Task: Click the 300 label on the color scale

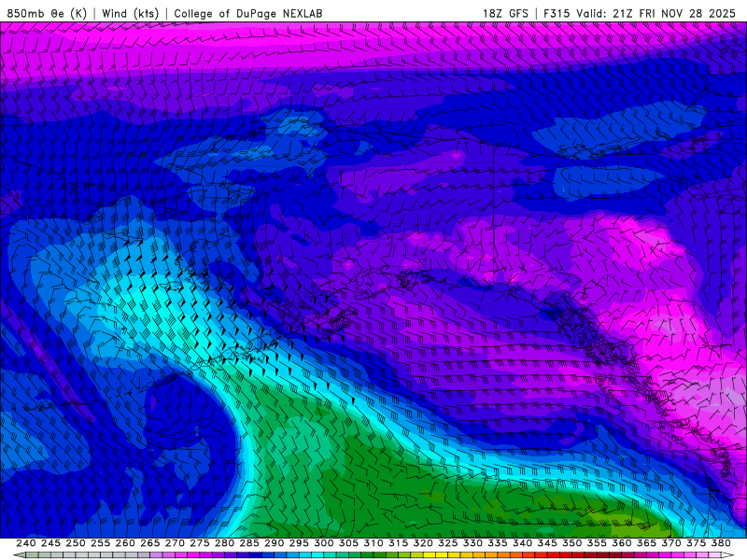Action: (x=323, y=543)
